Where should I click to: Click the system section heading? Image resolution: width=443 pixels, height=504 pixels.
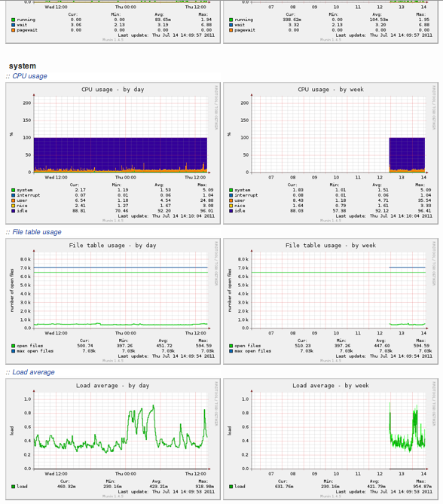click(x=23, y=66)
